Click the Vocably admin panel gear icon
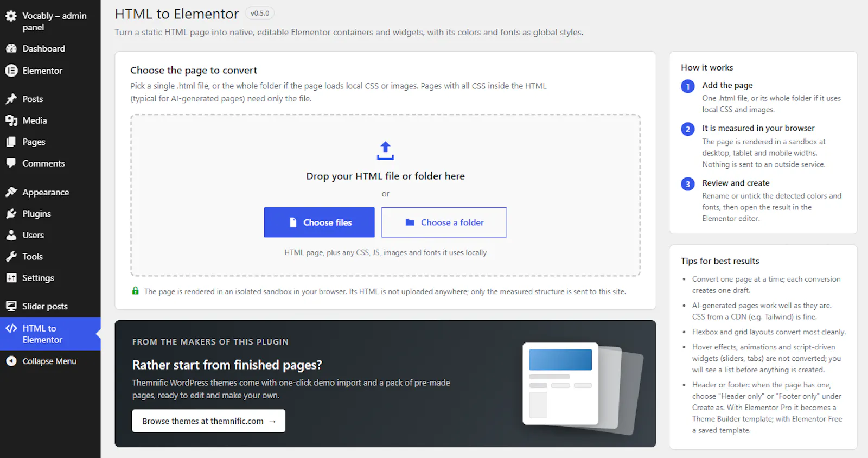The image size is (868, 458). [11, 16]
